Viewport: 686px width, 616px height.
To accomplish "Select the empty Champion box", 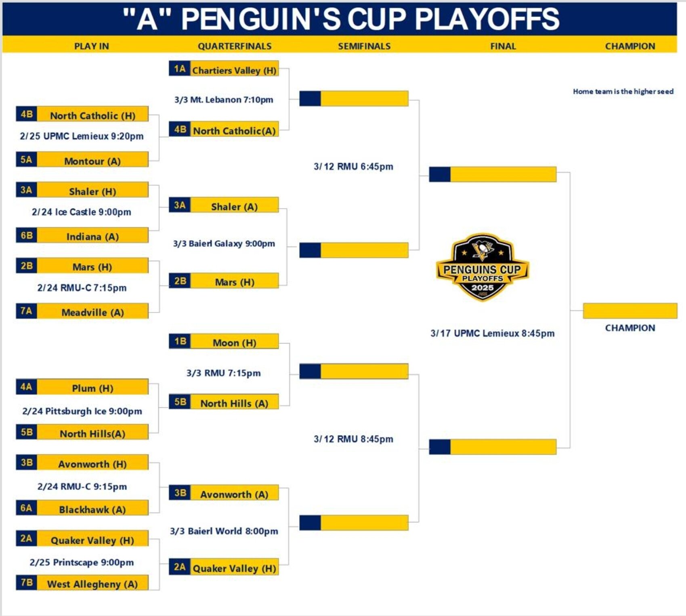I will coord(630,311).
